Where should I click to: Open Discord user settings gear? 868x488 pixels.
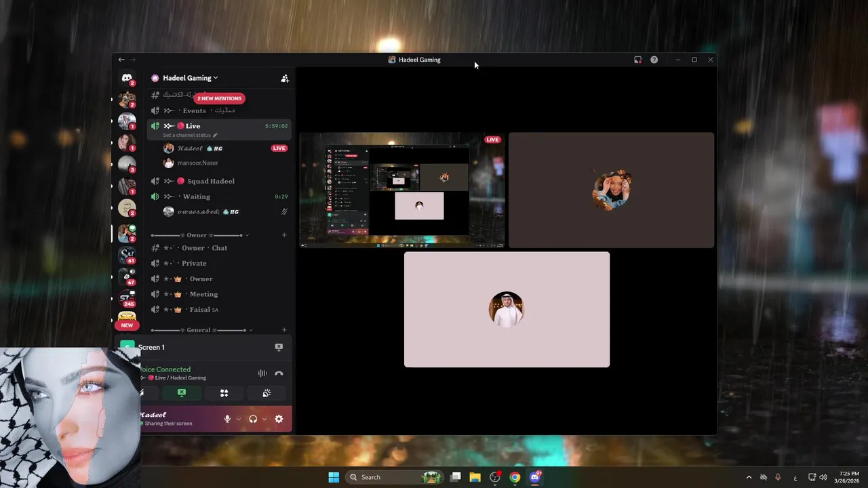click(279, 419)
